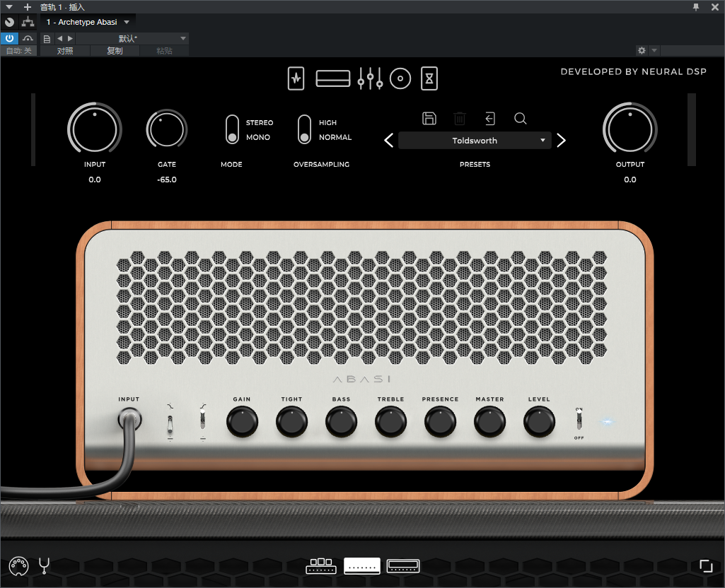
Task: Open the 默认 preset dropdown
Action: (x=132, y=39)
